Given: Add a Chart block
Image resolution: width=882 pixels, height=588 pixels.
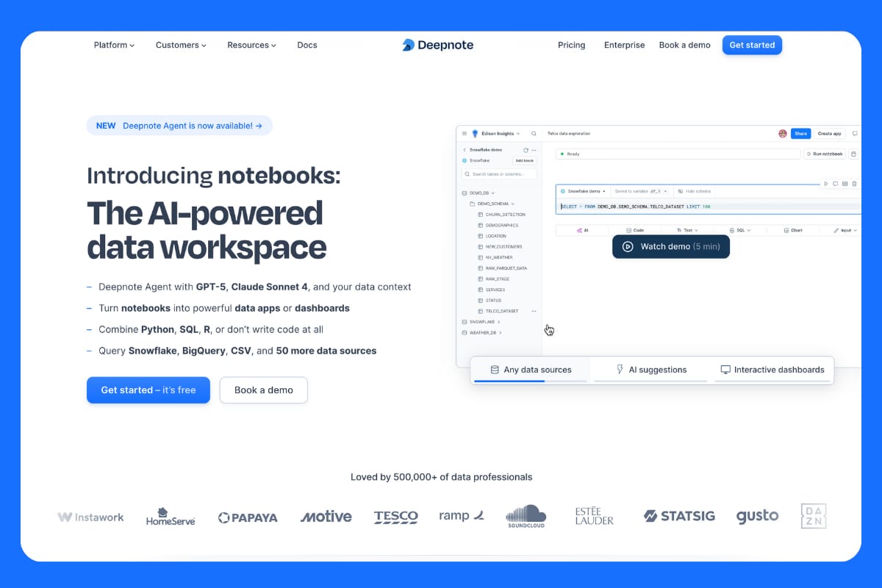Looking at the screenshot, I should click(x=793, y=230).
